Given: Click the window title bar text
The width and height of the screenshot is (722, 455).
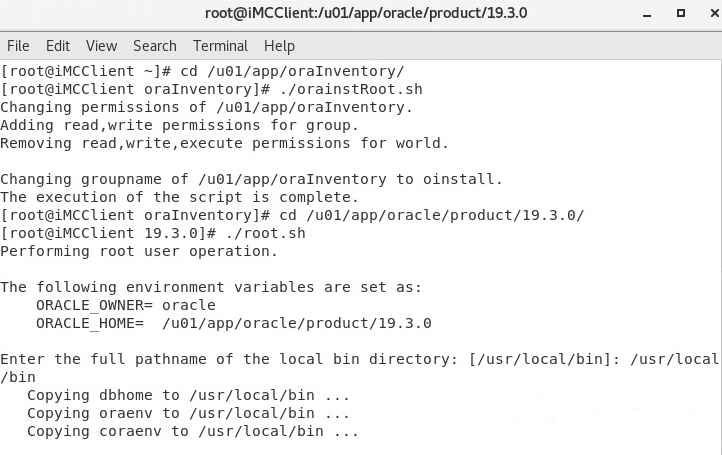Looking at the screenshot, I should pos(366,13).
